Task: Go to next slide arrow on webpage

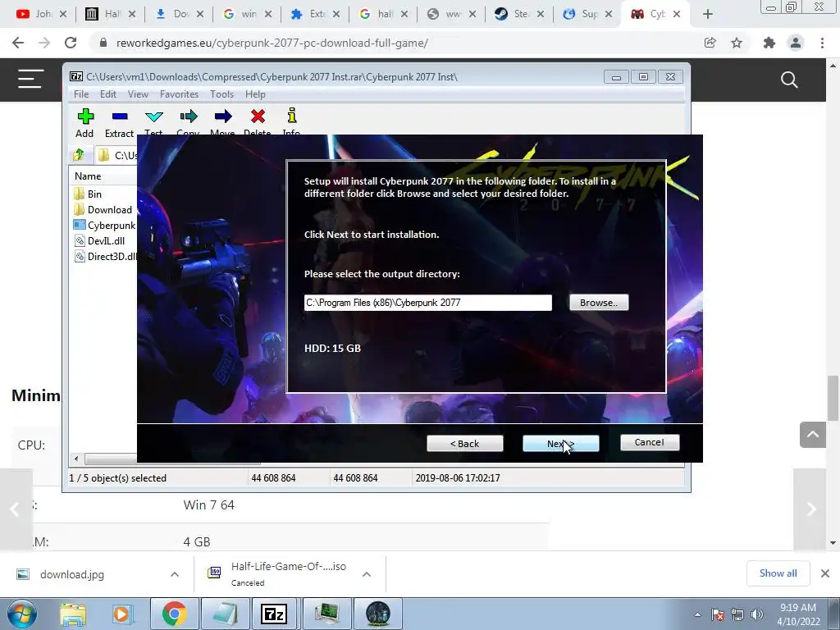Action: pos(811,509)
